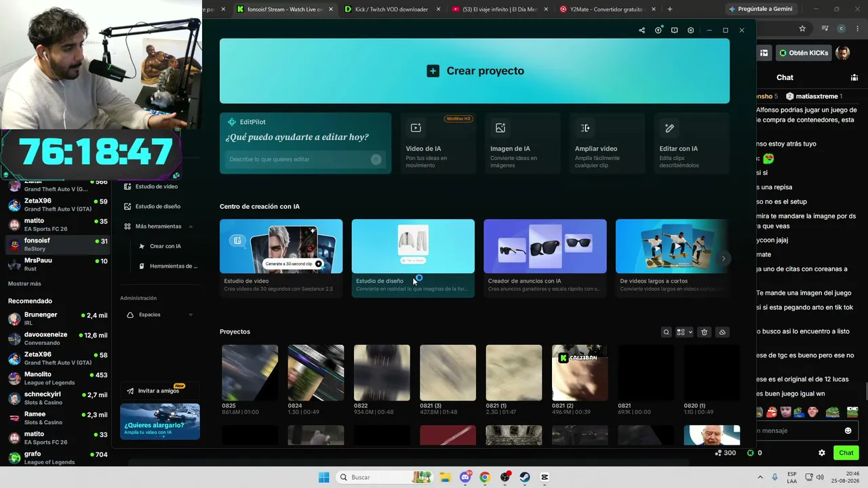Click the Obtén KICKs button
The width and height of the screenshot is (868, 488).
[804, 53]
